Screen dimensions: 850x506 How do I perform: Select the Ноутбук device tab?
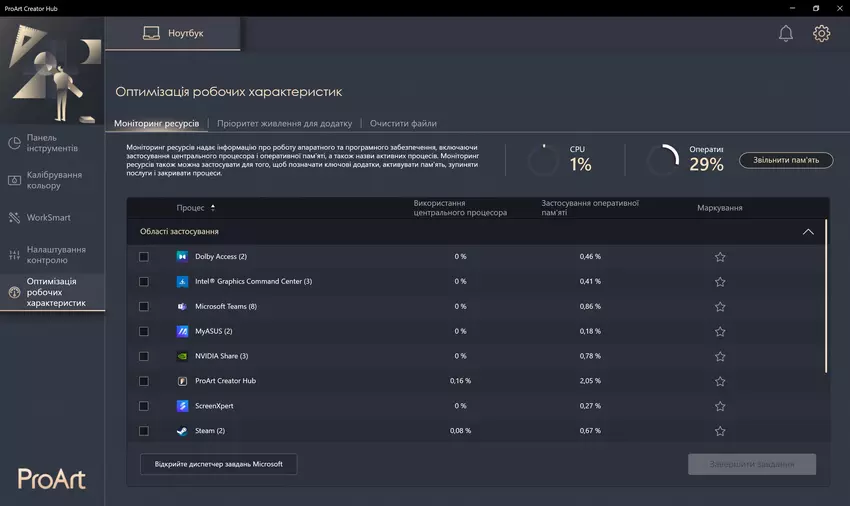172,33
